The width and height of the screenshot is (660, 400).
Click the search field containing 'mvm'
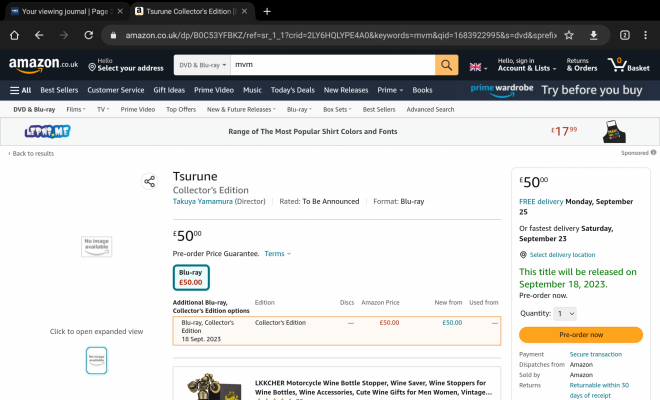pos(333,65)
